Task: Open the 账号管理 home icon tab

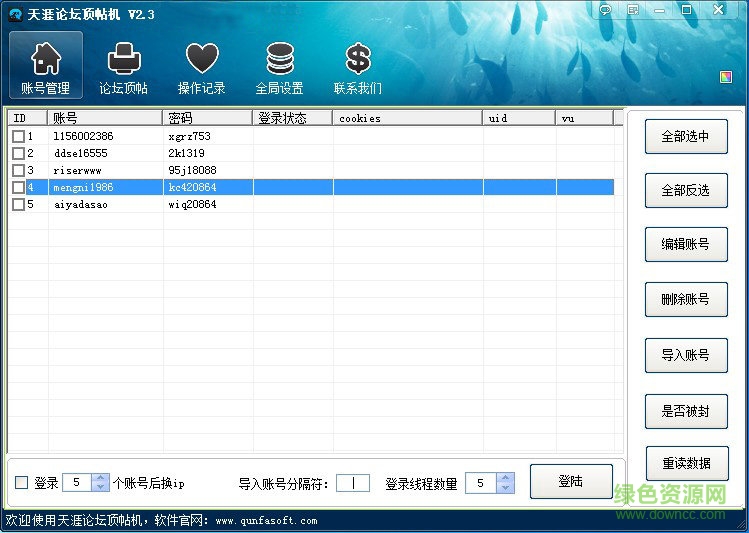Action: tap(46, 65)
